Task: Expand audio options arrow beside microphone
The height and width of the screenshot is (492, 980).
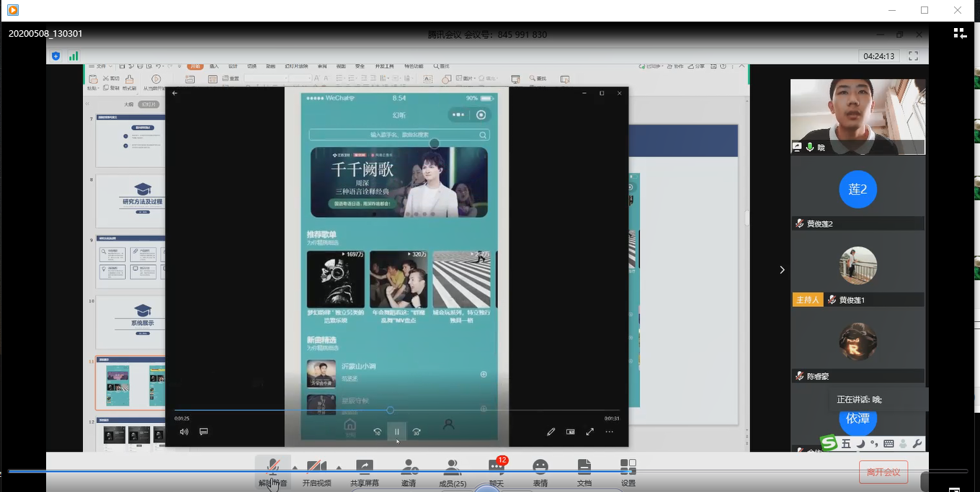Action: click(x=294, y=468)
